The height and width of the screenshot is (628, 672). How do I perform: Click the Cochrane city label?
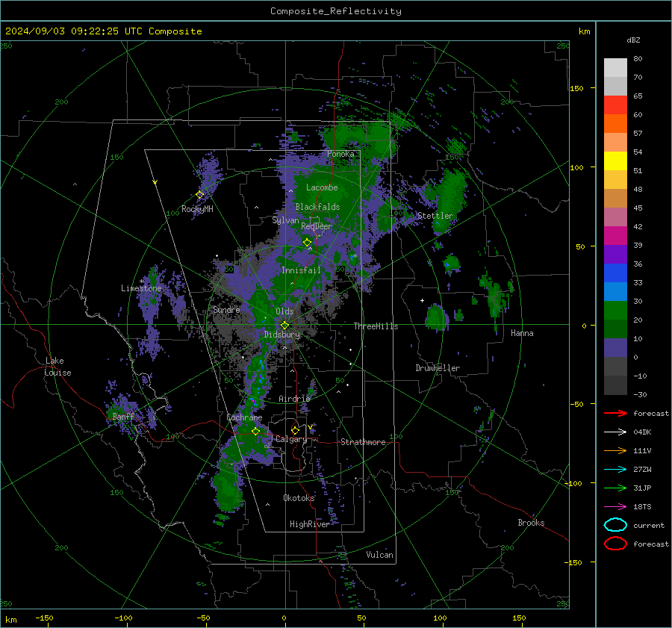click(244, 417)
